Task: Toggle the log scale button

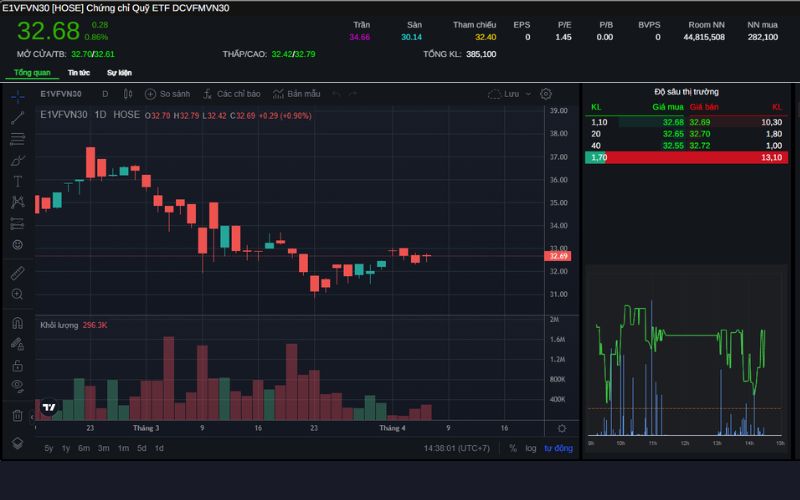Action: [x=531, y=448]
